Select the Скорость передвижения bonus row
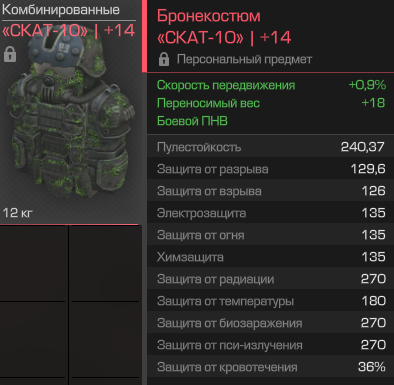 click(271, 85)
